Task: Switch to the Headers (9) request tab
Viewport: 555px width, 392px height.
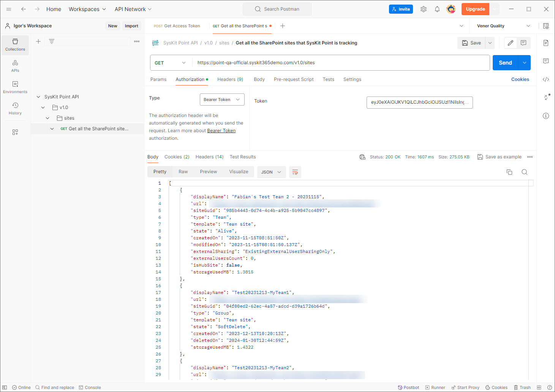Action: click(x=230, y=79)
